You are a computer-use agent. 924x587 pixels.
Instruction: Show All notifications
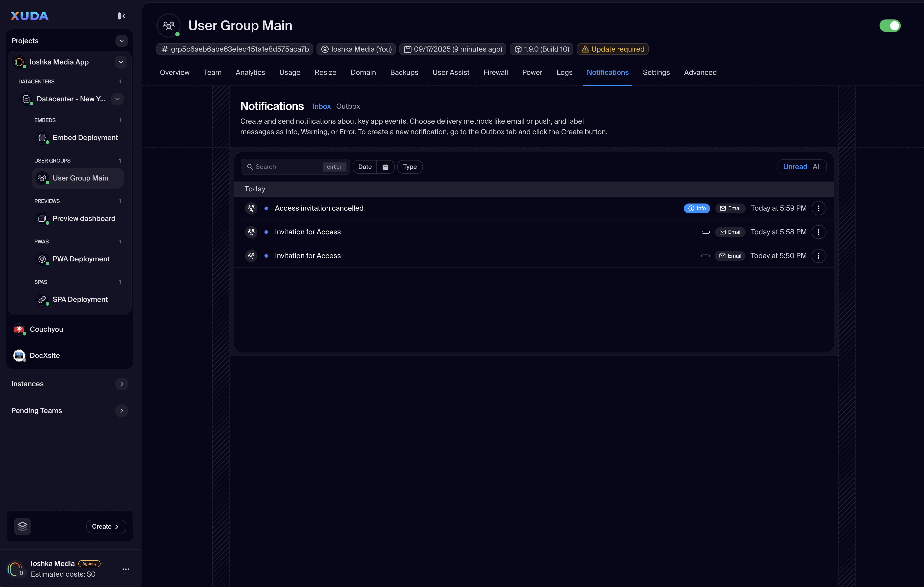(x=817, y=167)
